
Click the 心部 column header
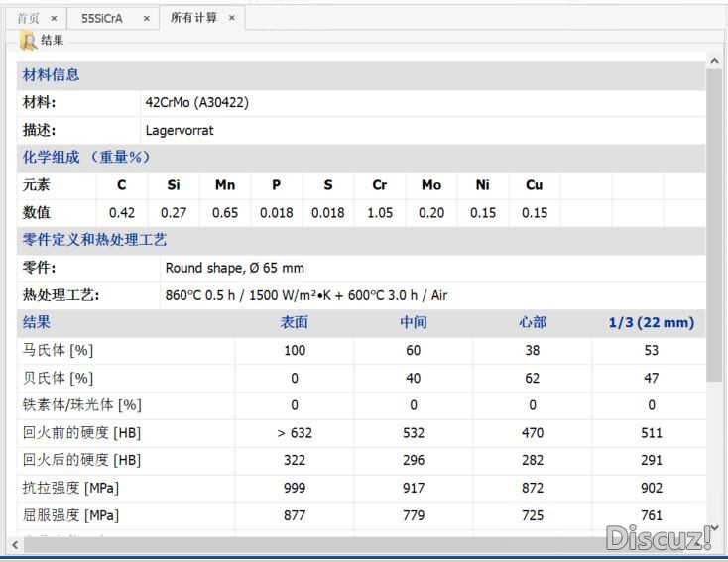point(533,322)
